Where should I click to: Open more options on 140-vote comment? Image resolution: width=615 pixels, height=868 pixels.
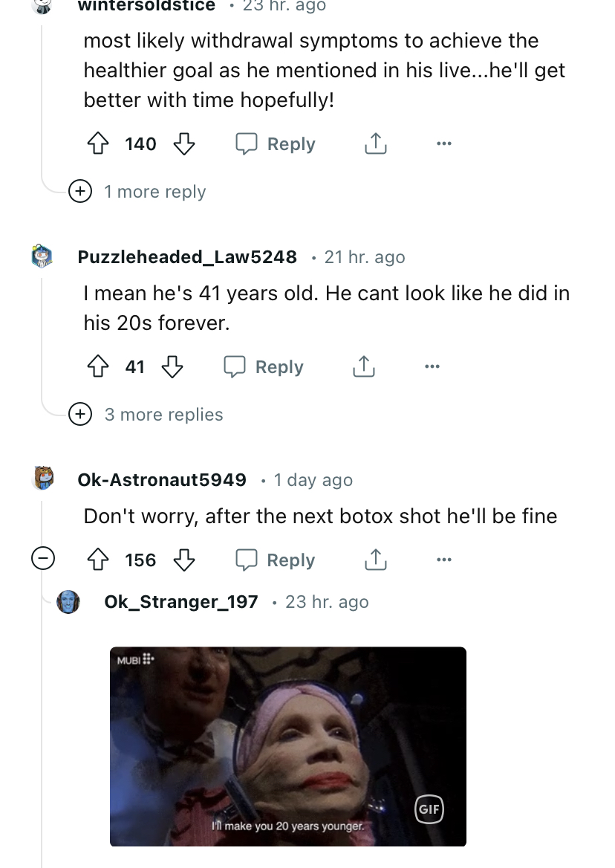coord(444,143)
